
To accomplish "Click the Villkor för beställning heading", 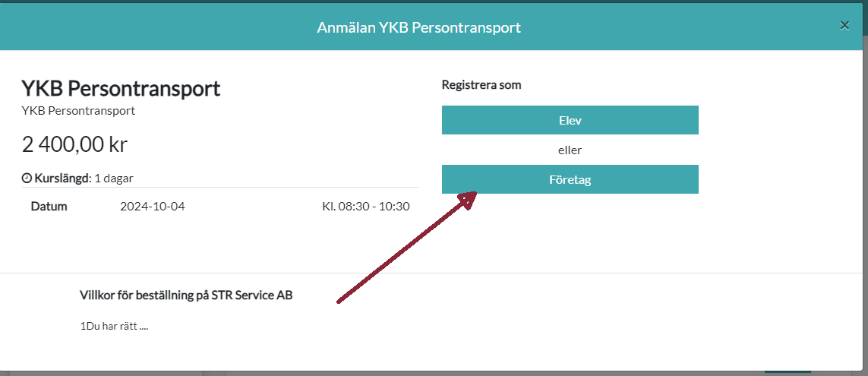I will (x=186, y=295).
